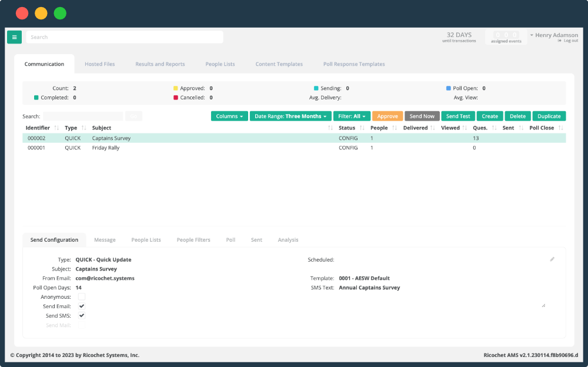Click the Log out icon
588x367 pixels.
coord(560,41)
